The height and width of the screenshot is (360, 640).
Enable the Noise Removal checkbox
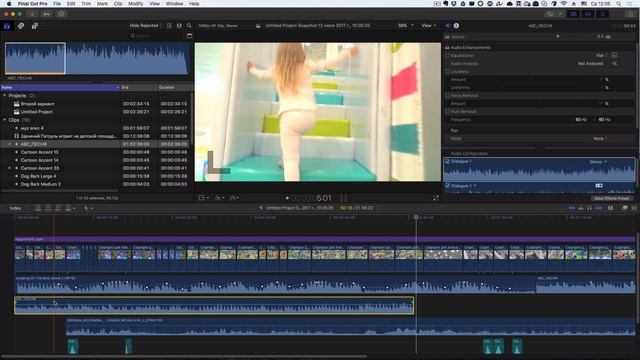pyautogui.click(x=447, y=96)
